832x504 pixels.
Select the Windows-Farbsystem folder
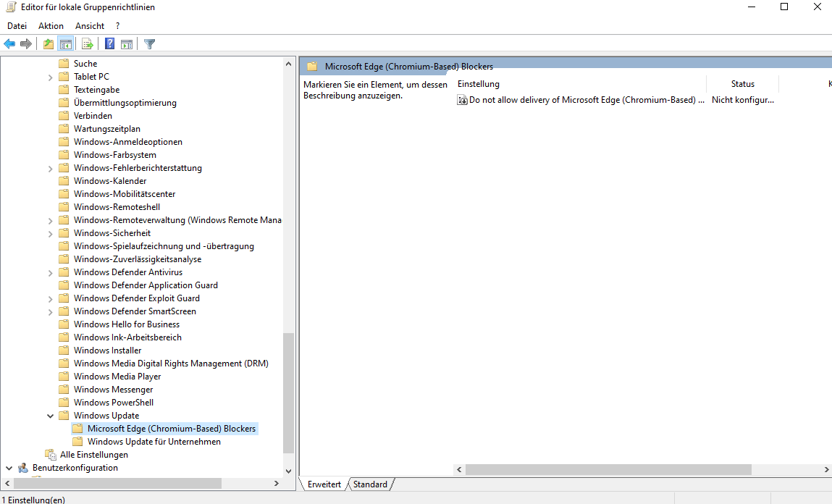point(114,155)
